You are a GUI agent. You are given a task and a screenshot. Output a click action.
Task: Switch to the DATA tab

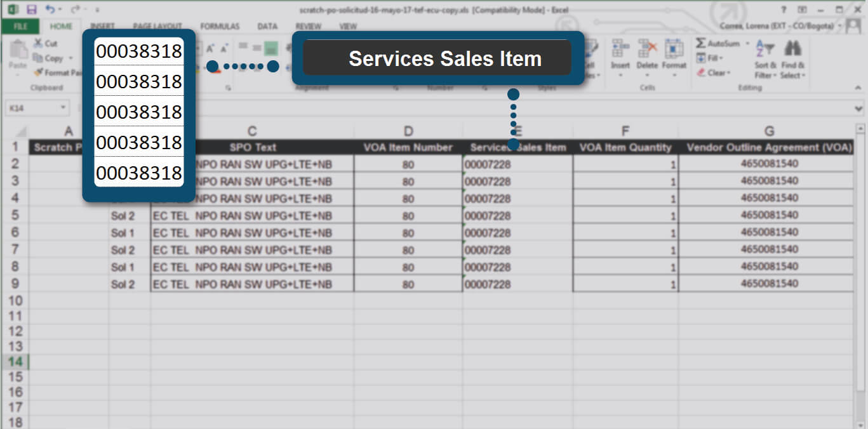click(267, 27)
